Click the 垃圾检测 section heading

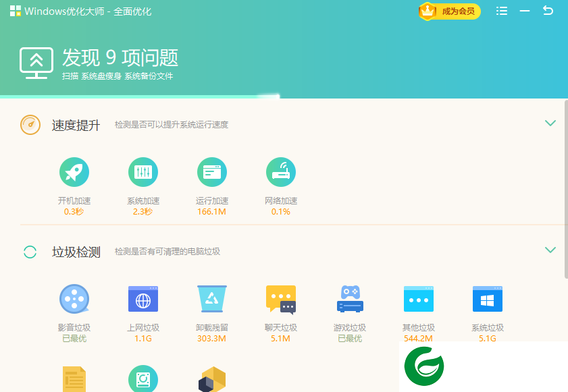76,252
